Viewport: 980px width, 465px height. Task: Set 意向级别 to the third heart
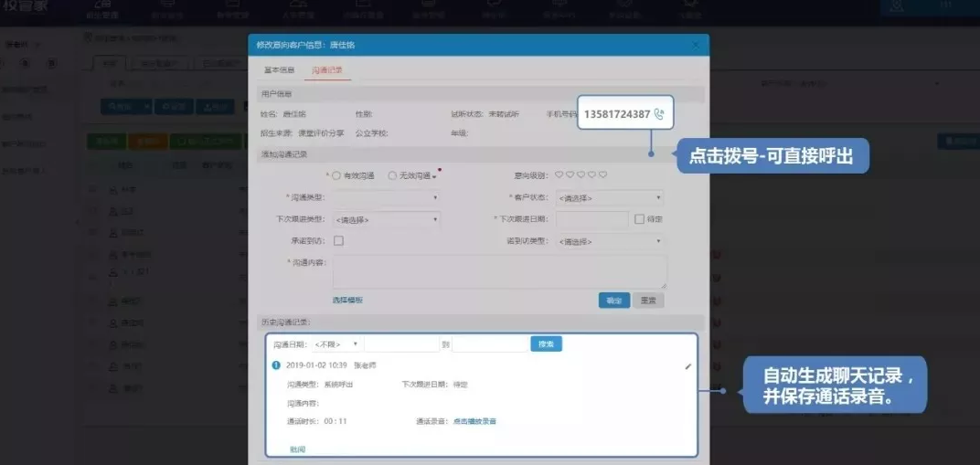(581, 174)
